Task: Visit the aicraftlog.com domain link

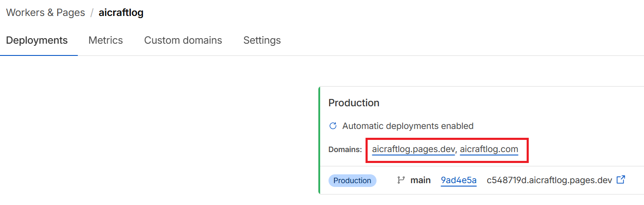Action: click(489, 149)
